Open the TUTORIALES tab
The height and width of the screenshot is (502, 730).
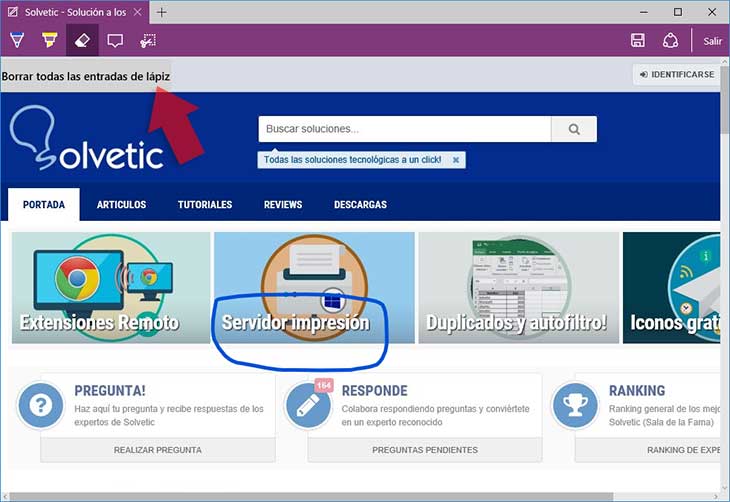(205, 204)
